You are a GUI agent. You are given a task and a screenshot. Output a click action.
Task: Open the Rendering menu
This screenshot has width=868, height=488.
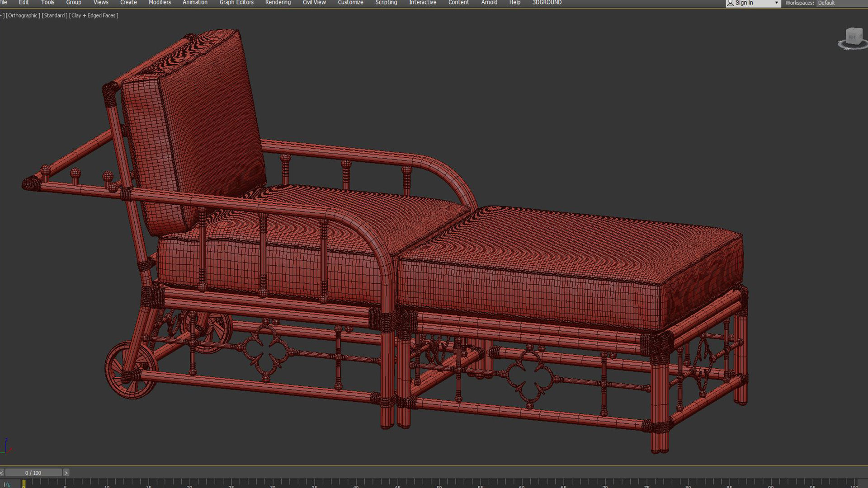tap(278, 3)
